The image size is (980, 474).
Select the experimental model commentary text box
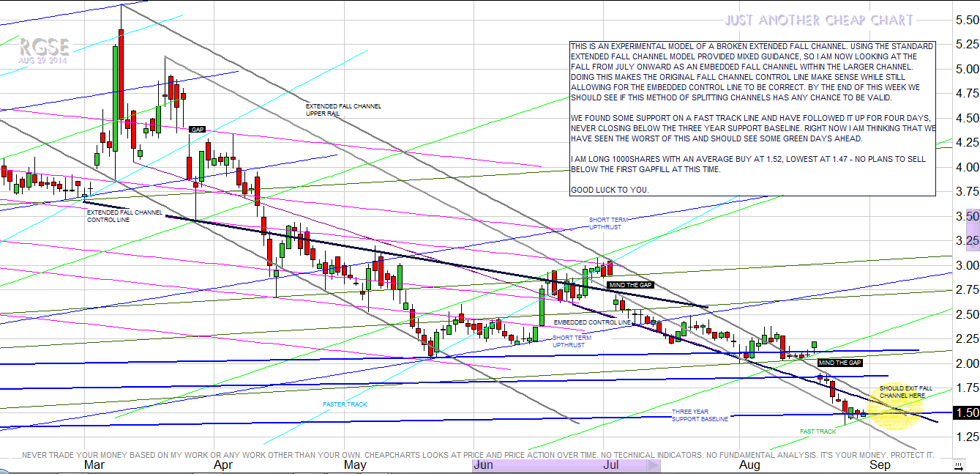752,119
